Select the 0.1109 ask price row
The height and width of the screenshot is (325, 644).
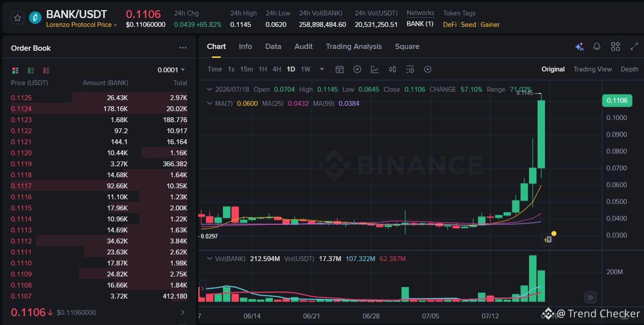[x=99, y=274]
